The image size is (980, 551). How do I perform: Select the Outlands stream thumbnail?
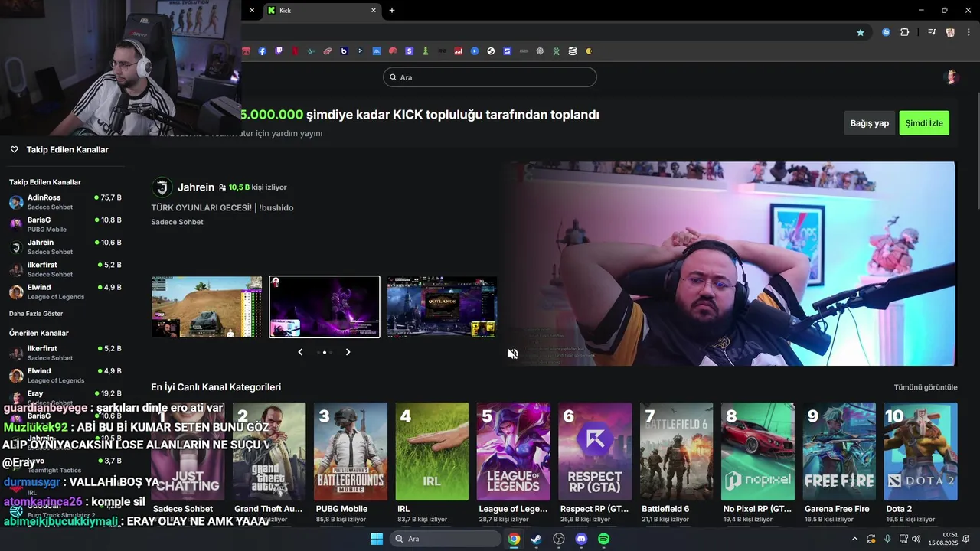(x=442, y=307)
